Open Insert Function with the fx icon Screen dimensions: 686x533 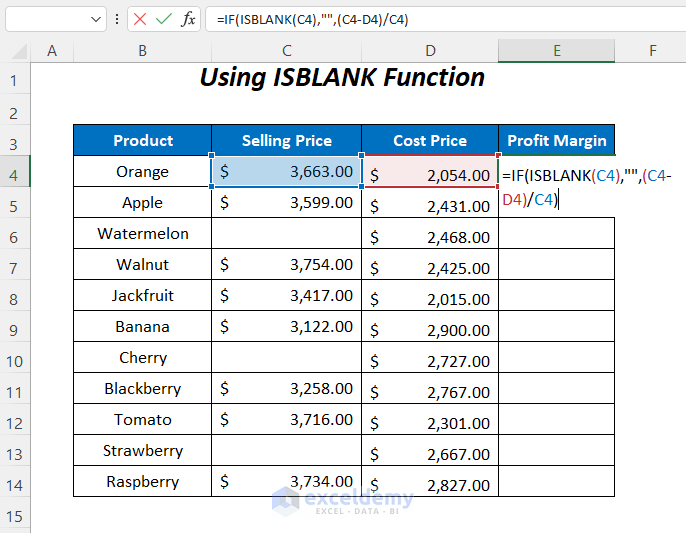point(188,19)
